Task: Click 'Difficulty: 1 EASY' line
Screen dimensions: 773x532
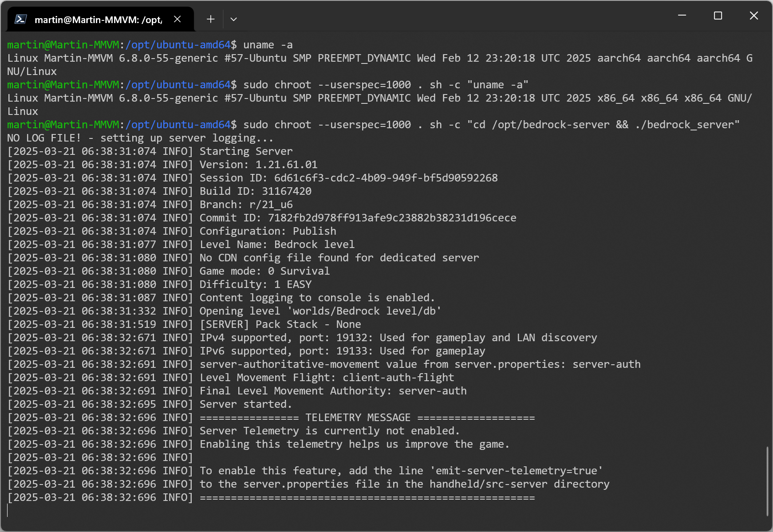Action: click(x=256, y=284)
